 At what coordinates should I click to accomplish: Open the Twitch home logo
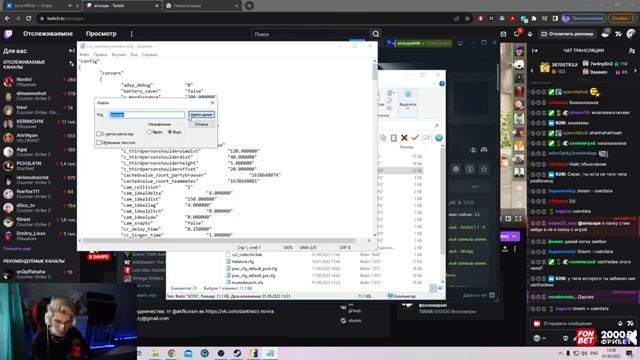8,34
